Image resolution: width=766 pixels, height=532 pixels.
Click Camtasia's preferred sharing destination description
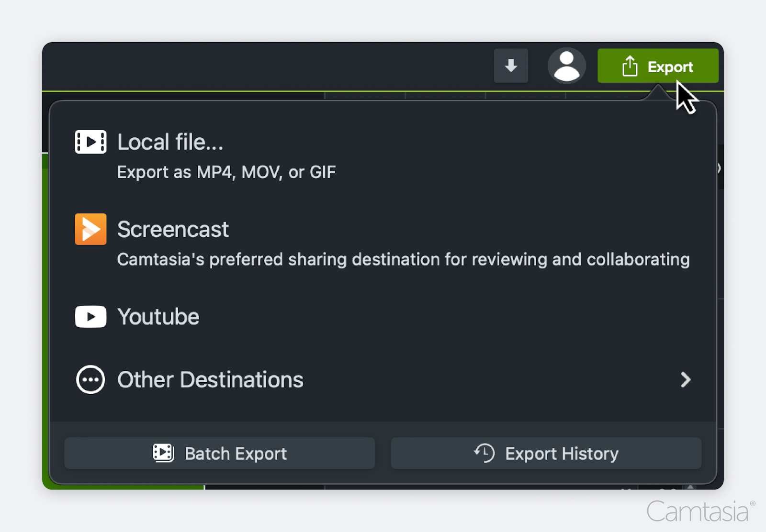(x=404, y=259)
